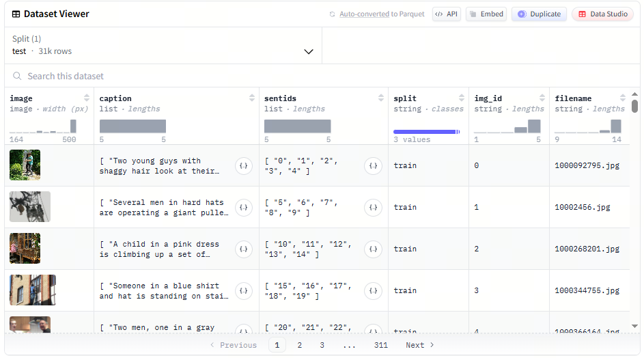Expand caption JSON for "Several men in hard hats"
644x358 pixels.
pyautogui.click(x=244, y=208)
